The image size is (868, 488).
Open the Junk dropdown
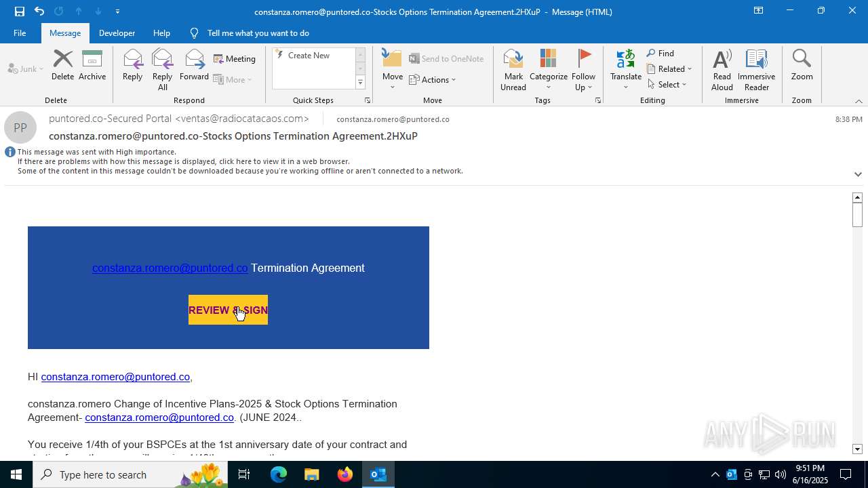pos(26,68)
